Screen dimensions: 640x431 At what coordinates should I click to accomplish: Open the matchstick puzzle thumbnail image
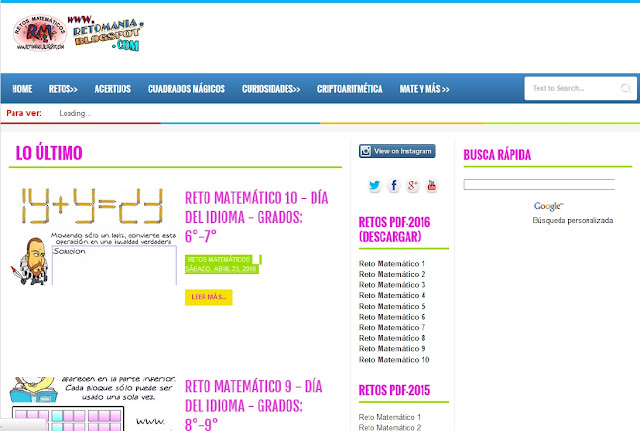pos(93,236)
